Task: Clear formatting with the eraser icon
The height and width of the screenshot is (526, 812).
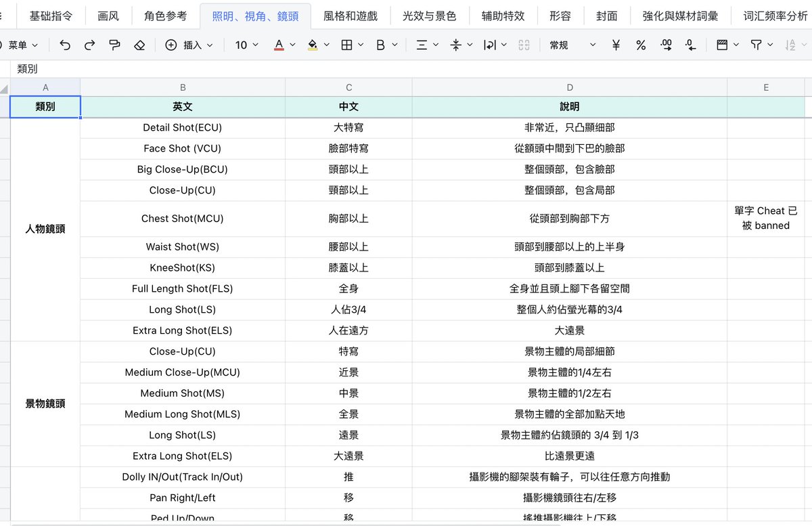Action: pyautogui.click(x=139, y=45)
